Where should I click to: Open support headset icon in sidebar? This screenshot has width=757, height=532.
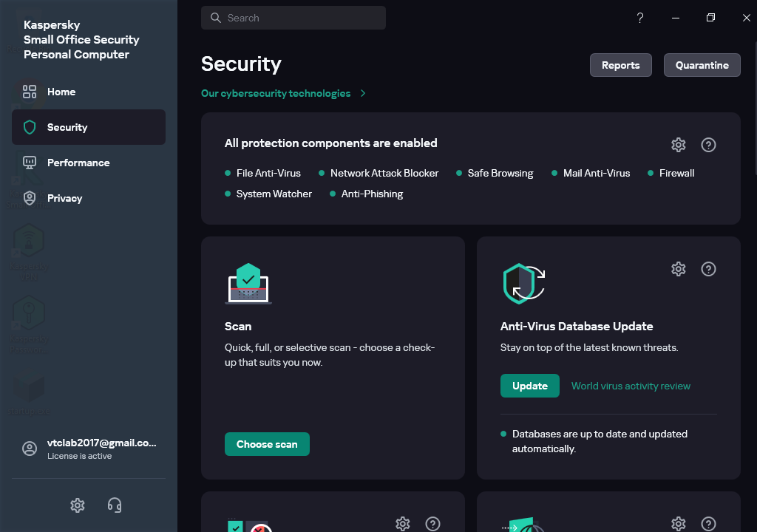pos(115,505)
